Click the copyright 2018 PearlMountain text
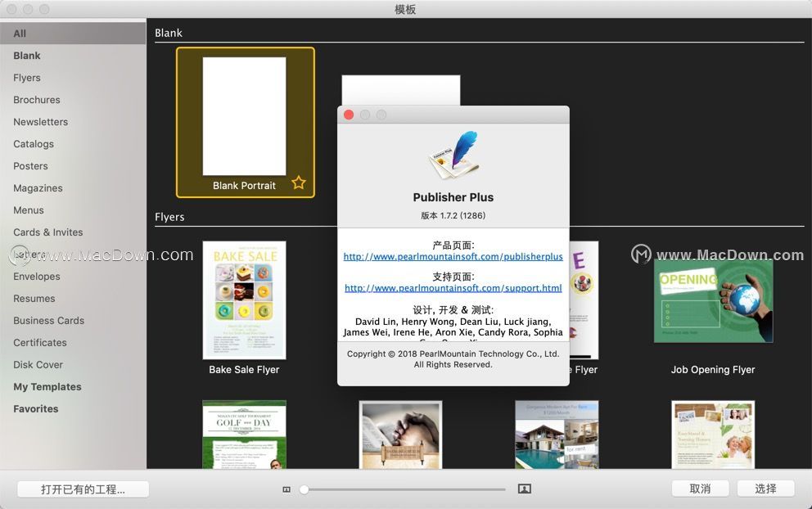The image size is (812, 509). point(453,359)
